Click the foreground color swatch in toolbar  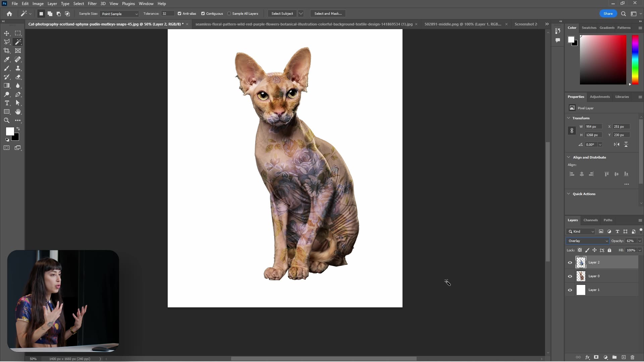click(10, 131)
